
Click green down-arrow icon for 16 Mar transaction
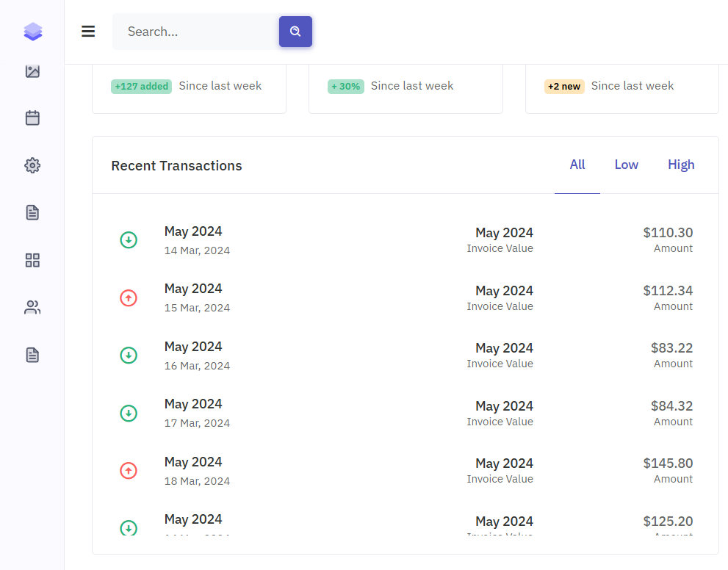pos(129,356)
